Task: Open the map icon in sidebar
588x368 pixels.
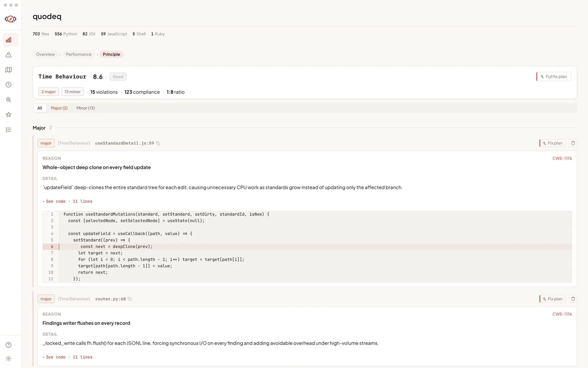Action: [x=9, y=70]
